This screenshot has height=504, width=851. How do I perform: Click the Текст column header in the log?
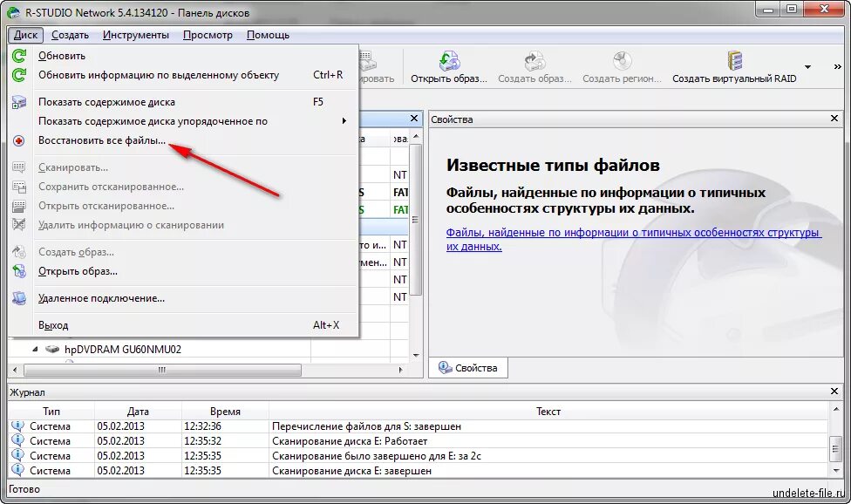[x=548, y=412]
